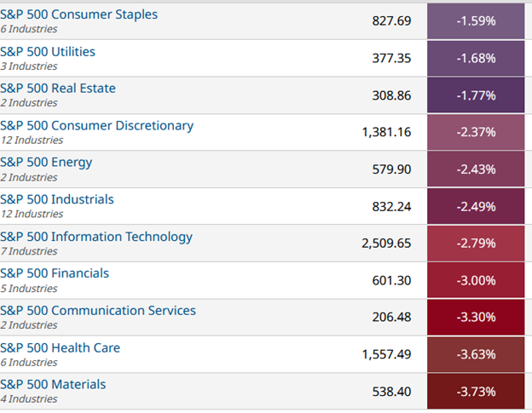Click the -3.00% Financials change cell
532x413 pixels.
click(x=476, y=280)
